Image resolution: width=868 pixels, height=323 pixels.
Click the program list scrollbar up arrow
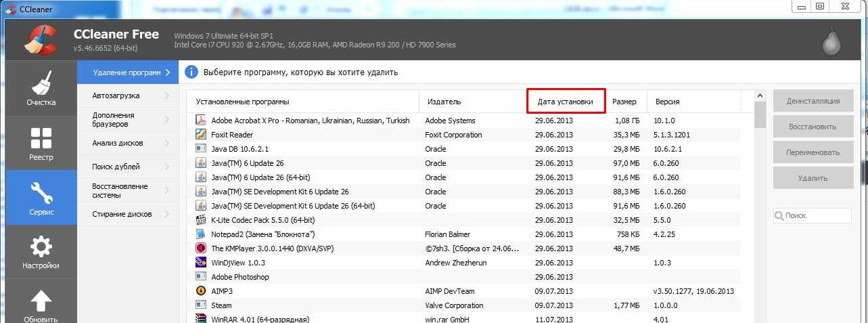tap(760, 96)
